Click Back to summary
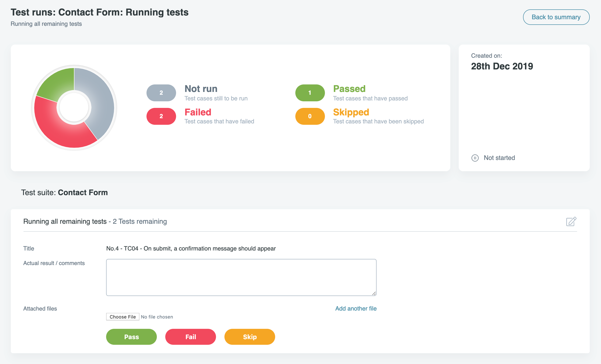601x364 pixels. pos(556,17)
